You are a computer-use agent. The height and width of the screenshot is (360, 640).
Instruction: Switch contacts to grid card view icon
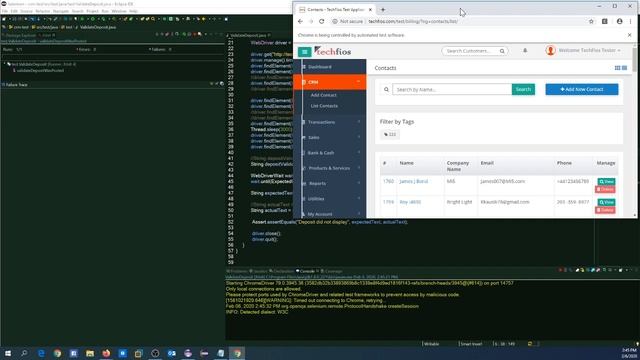[617, 68]
